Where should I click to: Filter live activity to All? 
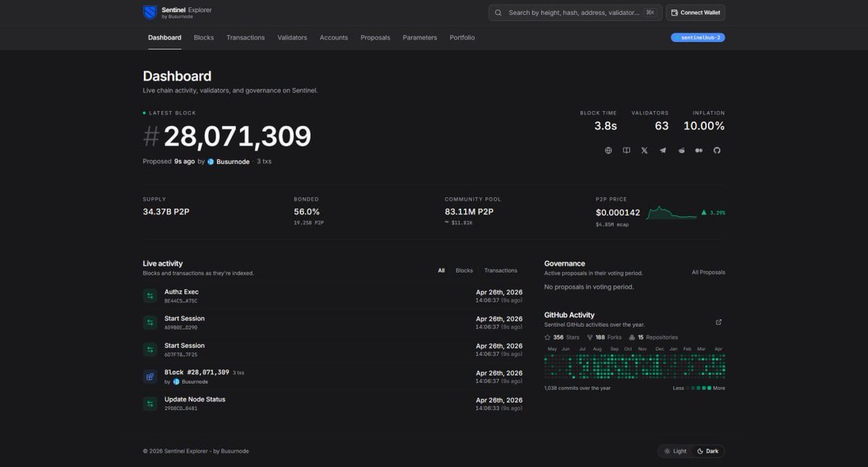[x=441, y=270]
